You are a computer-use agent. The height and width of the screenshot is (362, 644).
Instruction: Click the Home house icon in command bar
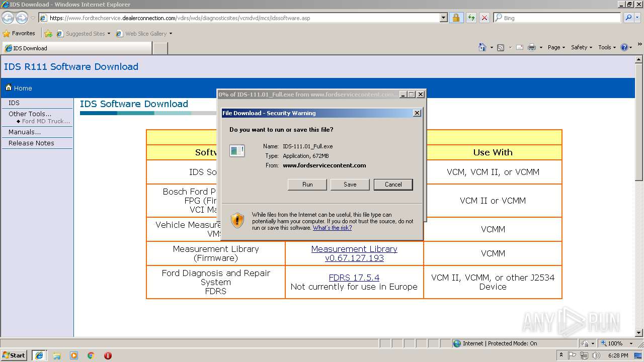click(x=482, y=47)
